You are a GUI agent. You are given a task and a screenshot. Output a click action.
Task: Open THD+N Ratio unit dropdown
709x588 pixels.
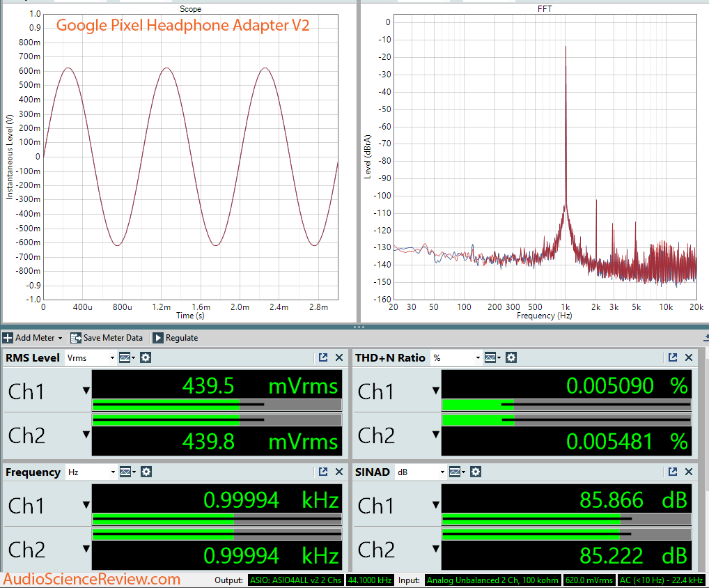click(x=455, y=358)
